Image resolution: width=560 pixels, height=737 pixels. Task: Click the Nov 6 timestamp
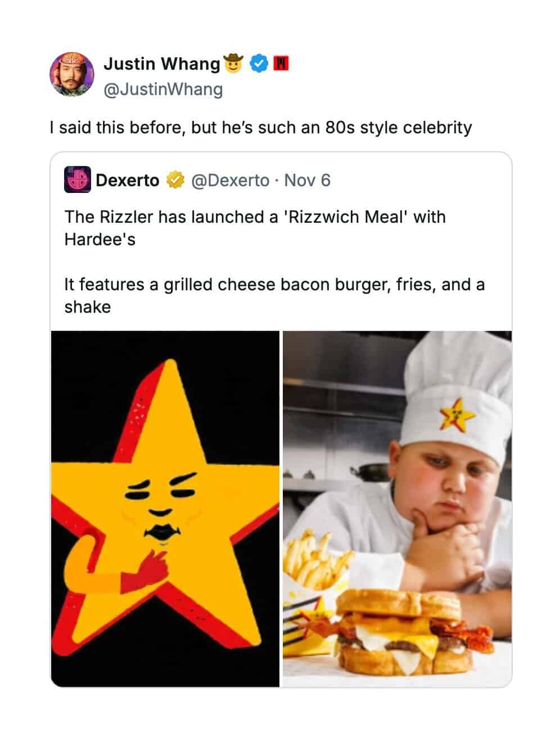click(307, 181)
